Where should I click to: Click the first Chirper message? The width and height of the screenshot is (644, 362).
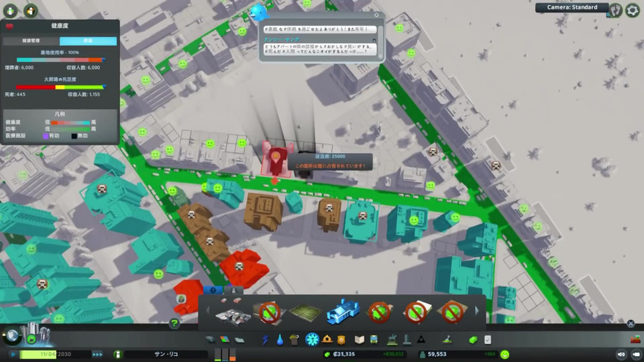pos(320,29)
